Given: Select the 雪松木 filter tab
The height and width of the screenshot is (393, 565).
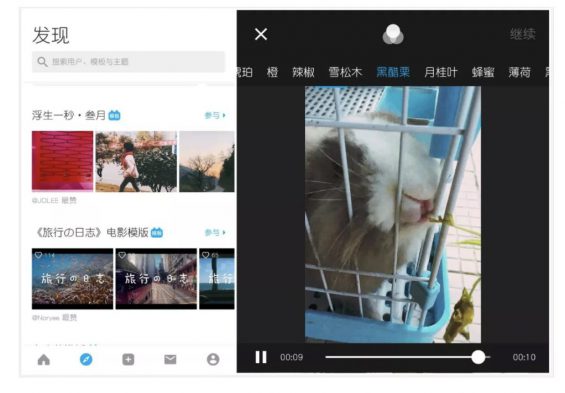Looking at the screenshot, I should pos(345,72).
